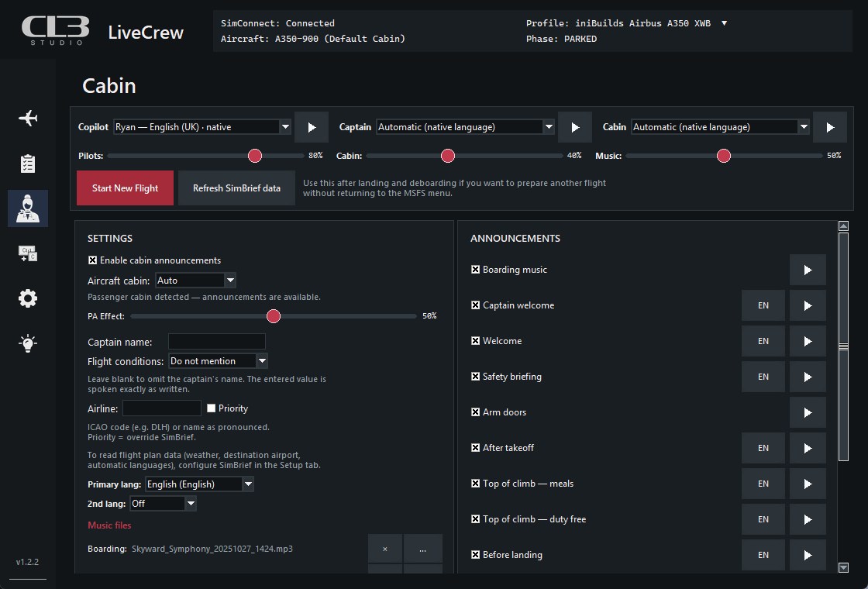Image resolution: width=868 pixels, height=589 pixels.
Task: Uncheck Top of climb — meals checkbox
Action: pyautogui.click(x=475, y=484)
